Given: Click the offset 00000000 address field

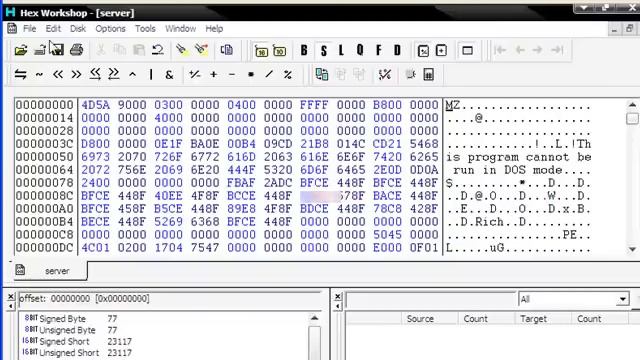Looking at the screenshot, I should pyautogui.click(x=44, y=105).
